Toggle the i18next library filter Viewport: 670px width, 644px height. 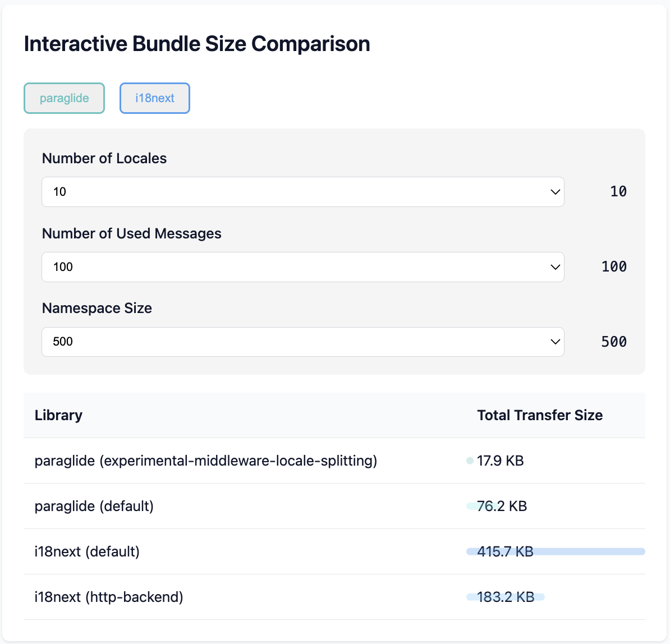point(154,98)
